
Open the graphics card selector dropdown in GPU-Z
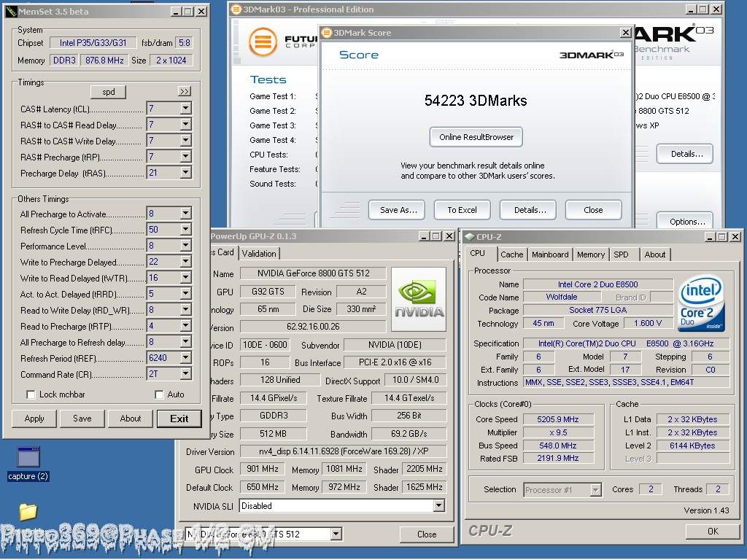click(x=336, y=534)
